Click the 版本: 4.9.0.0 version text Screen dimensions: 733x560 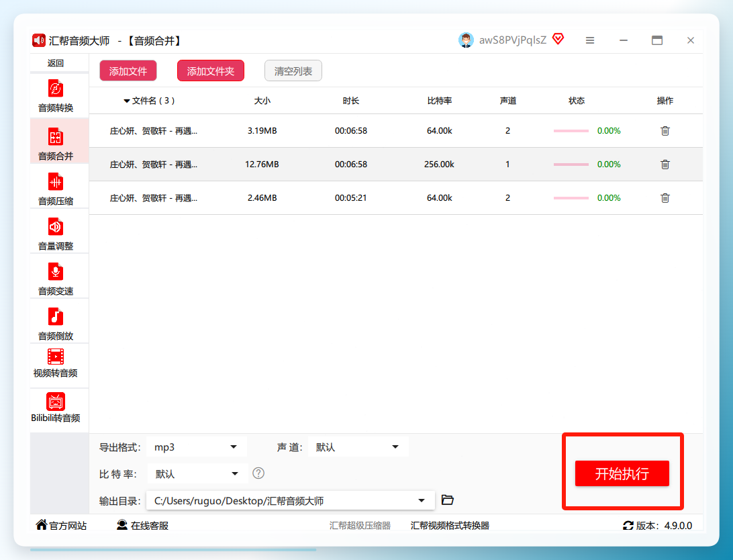pos(664,525)
